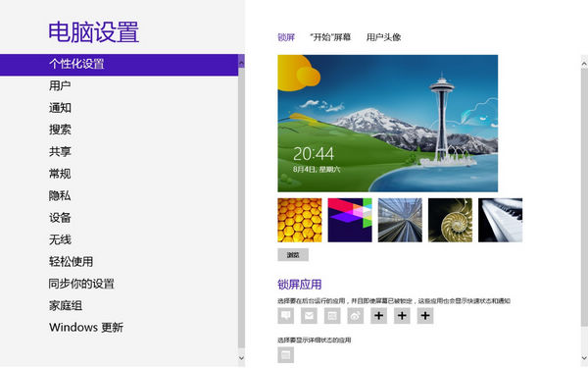The image size is (588, 368).
Task: Click the sidebar scrollbar down arrow
Action: point(241,358)
